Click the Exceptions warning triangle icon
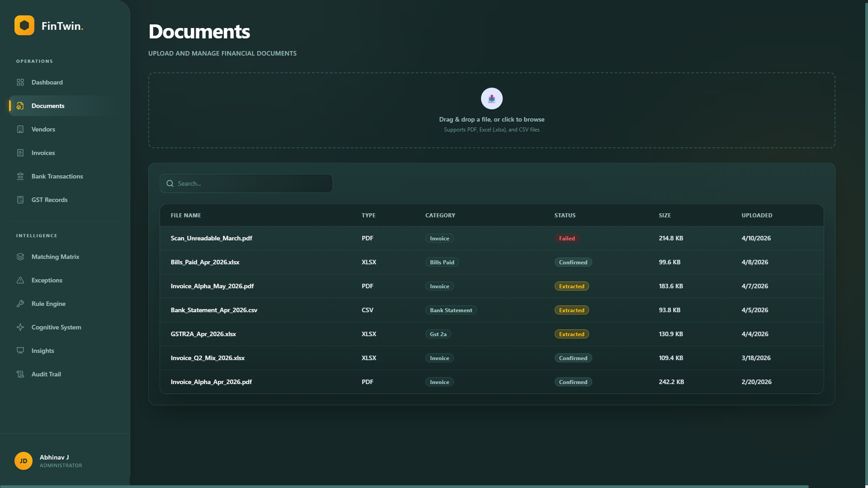This screenshot has height=488, width=868. (20, 280)
